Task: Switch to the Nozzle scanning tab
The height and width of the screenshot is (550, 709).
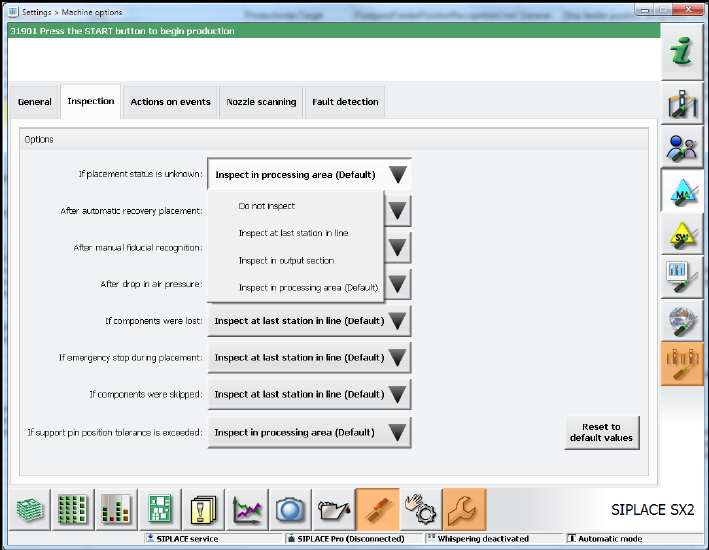Action: (261, 102)
